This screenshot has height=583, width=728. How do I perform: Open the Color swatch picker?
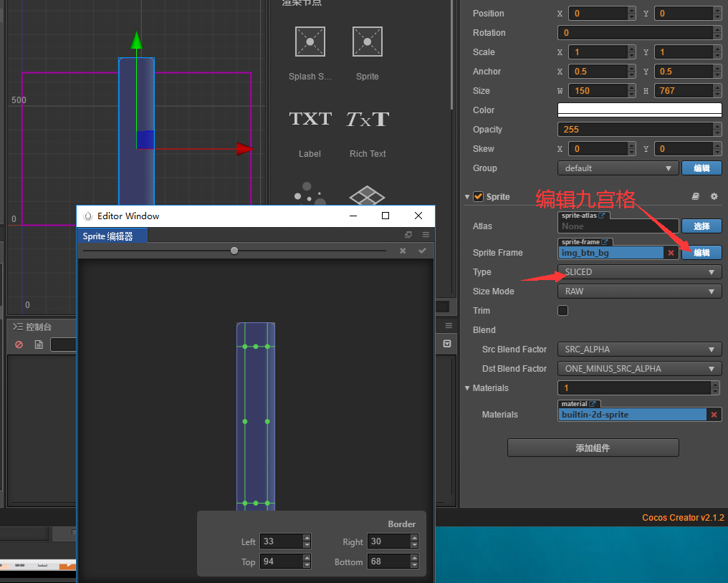[639, 109]
